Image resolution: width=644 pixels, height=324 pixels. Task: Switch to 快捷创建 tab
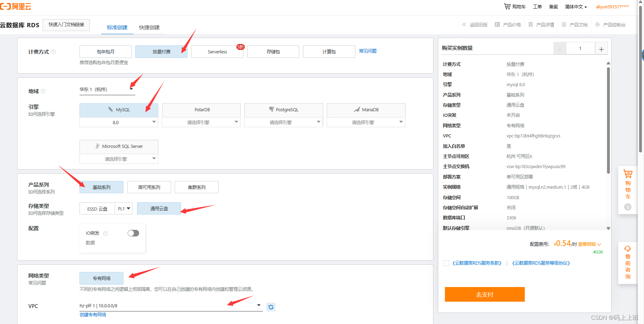tap(149, 27)
